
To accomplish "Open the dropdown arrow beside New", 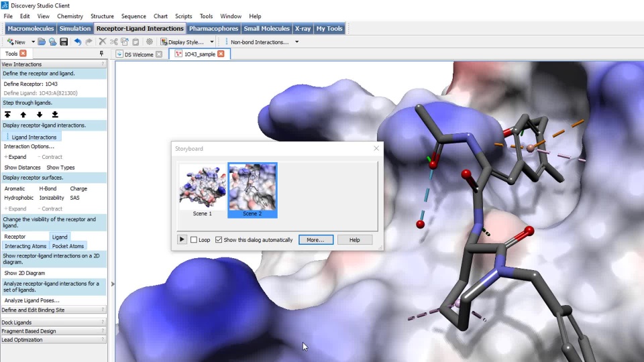I will [34, 42].
